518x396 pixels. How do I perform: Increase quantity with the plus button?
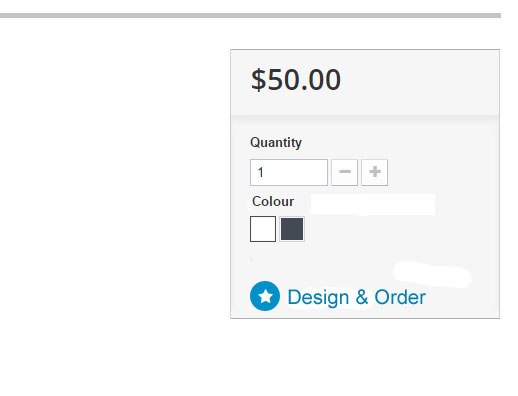[374, 172]
